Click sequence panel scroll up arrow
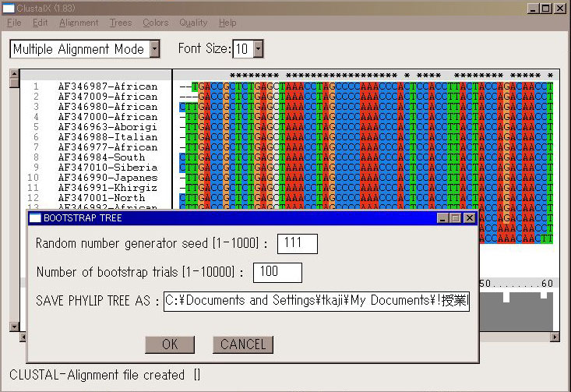The height and width of the screenshot is (392, 571). (x=15, y=75)
